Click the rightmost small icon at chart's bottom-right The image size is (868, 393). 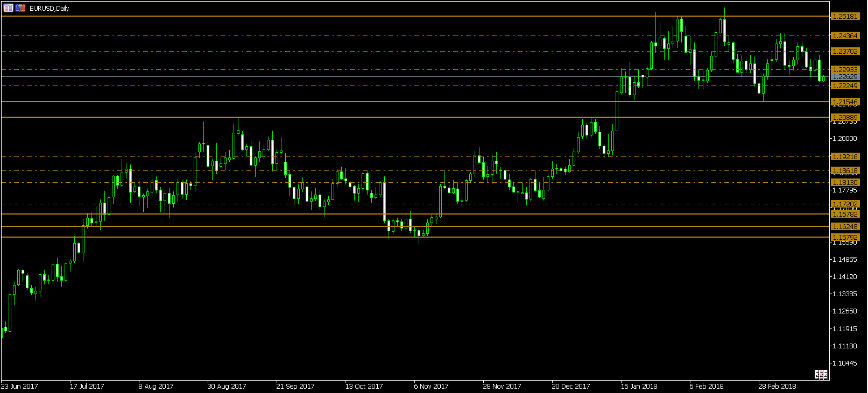[x=824, y=374]
